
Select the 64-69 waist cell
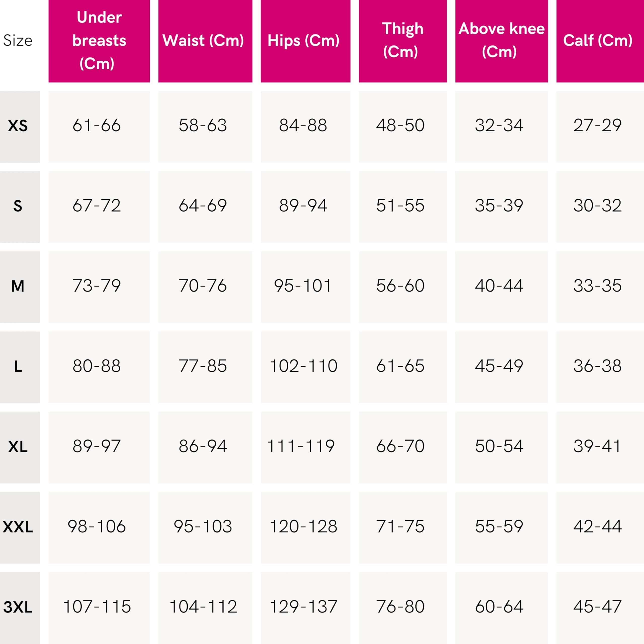tap(203, 206)
